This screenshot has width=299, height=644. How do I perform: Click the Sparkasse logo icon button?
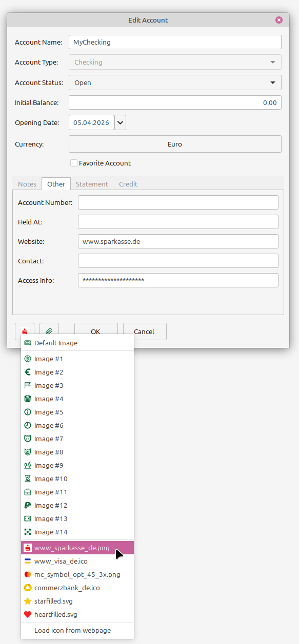[x=24, y=331]
